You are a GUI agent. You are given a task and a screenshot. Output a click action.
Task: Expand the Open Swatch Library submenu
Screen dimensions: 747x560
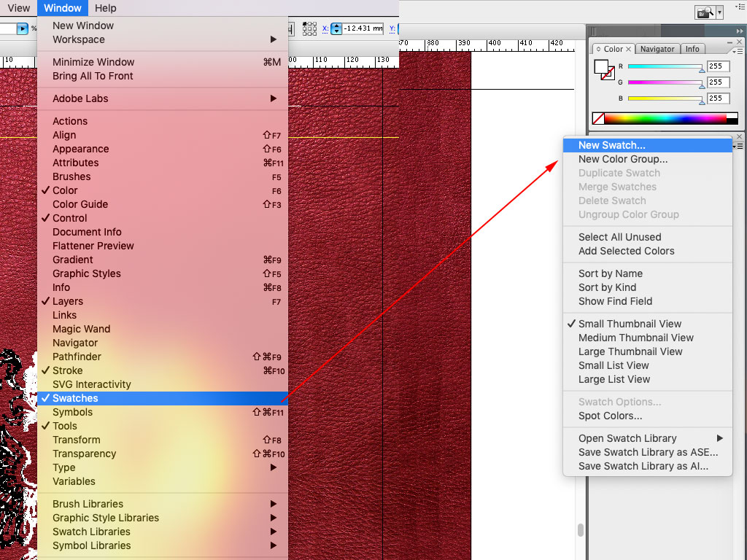pyautogui.click(x=648, y=438)
